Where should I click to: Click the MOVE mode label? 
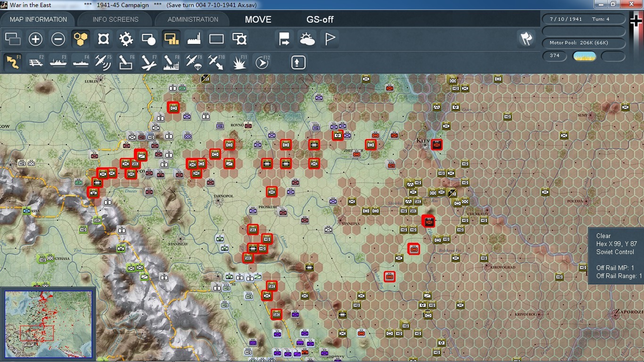coord(258,19)
